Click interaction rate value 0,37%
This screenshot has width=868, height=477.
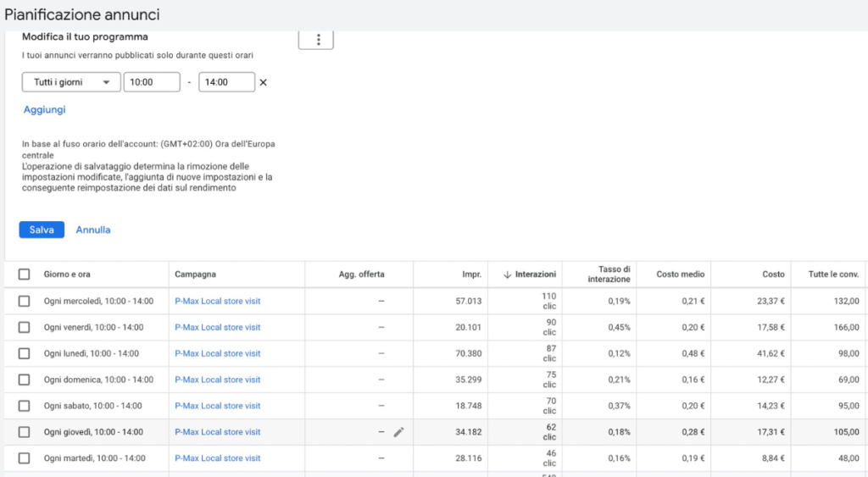pyautogui.click(x=619, y=406)
